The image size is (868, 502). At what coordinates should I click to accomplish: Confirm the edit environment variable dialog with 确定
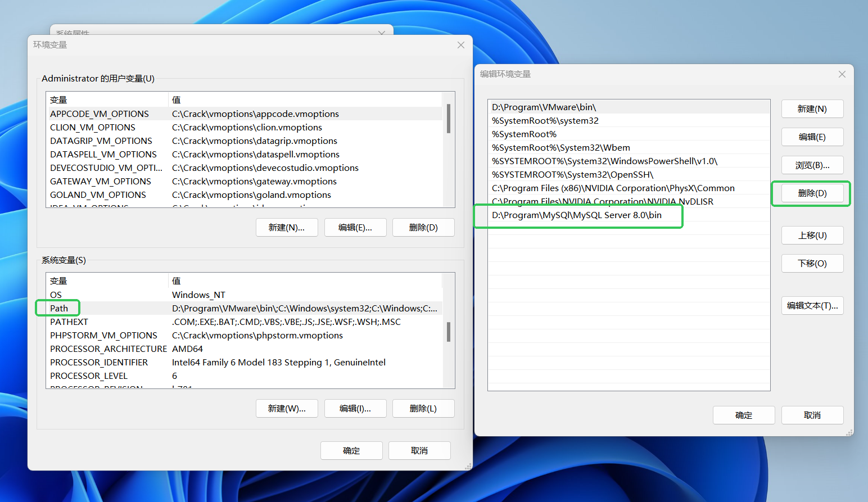click(x=744, y=415)
